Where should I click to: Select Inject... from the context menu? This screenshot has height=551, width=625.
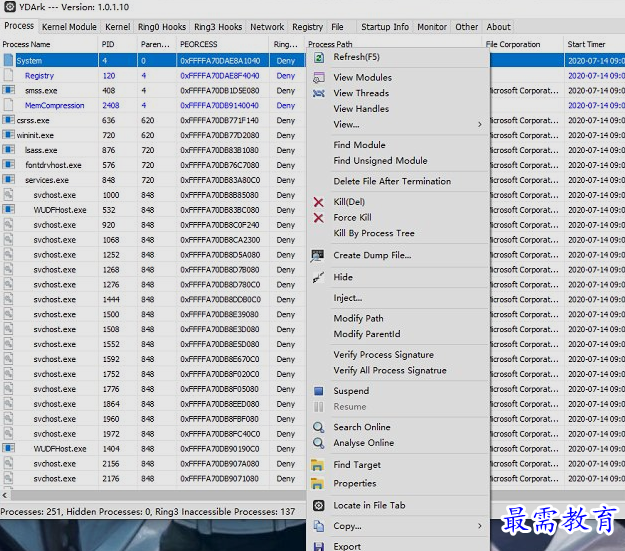coord(348,298)
